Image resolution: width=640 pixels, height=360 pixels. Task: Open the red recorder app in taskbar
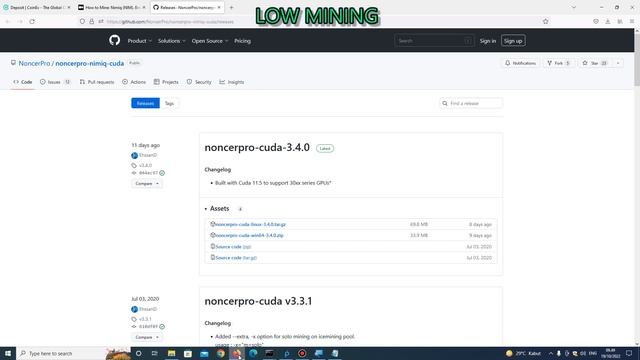(302, 353)
